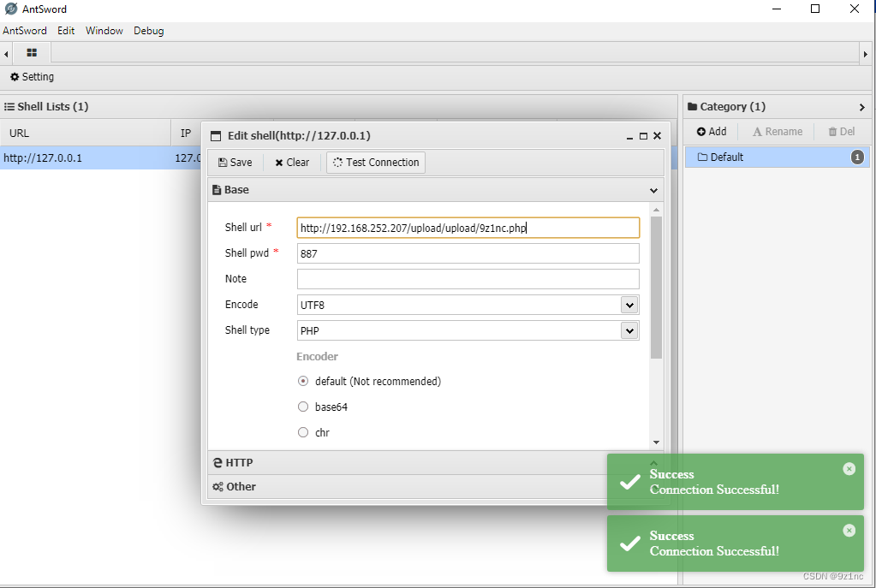Add a new category
This screenshot has height=588, width=876.
[x=712, y=132]
